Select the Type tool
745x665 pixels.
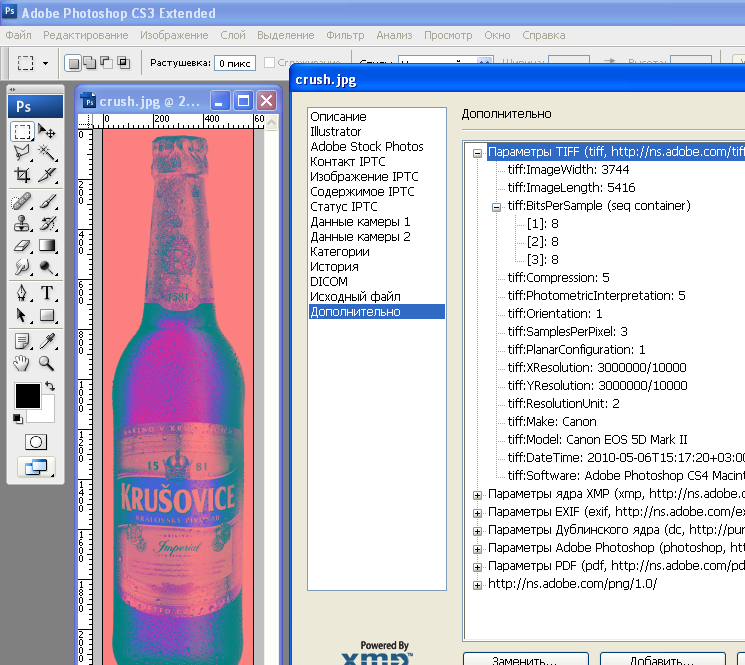47,293
